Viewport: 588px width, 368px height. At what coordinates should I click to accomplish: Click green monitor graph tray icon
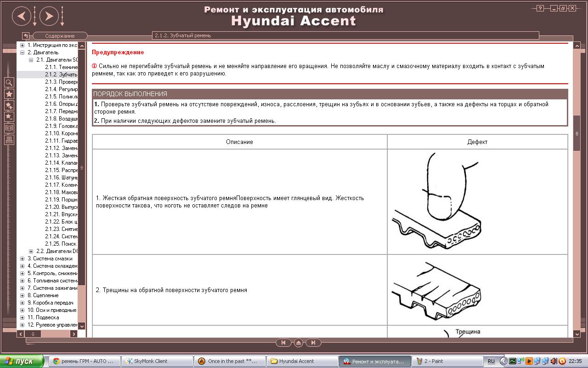513,361
